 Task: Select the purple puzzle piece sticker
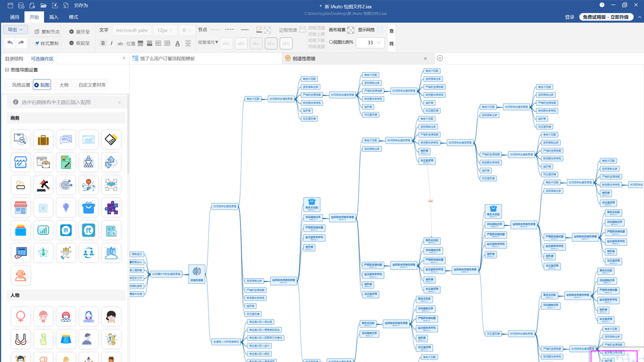click(111, 208)
